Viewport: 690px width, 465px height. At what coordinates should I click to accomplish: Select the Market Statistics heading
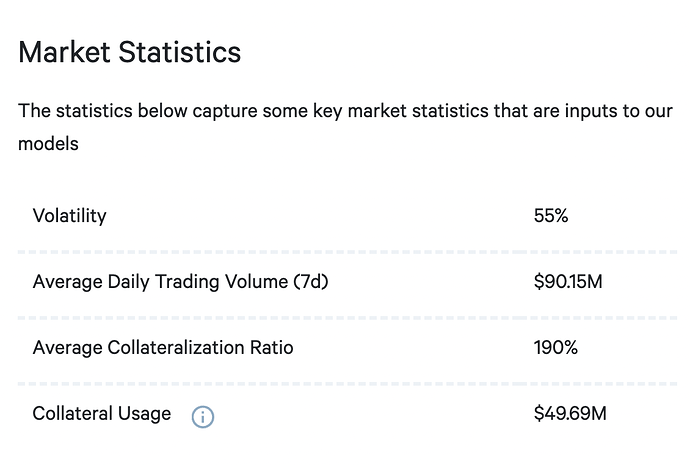(x=130, y=52)
